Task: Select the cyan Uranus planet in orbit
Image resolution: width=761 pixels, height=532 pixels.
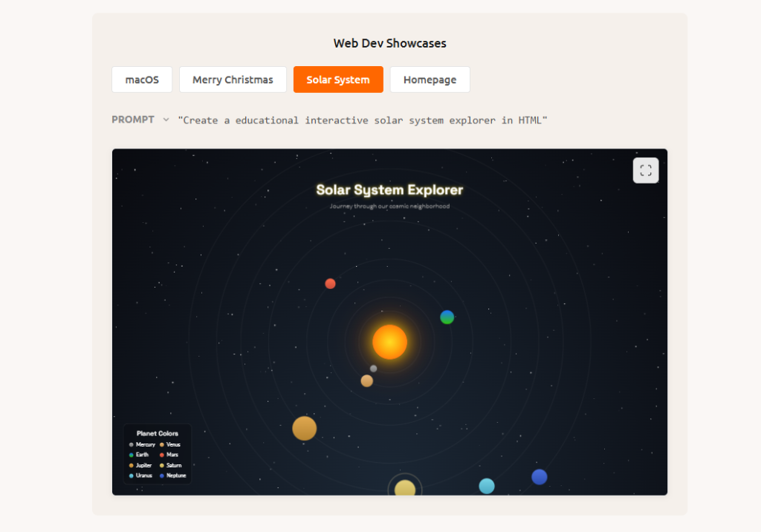Action: point(487,486)
